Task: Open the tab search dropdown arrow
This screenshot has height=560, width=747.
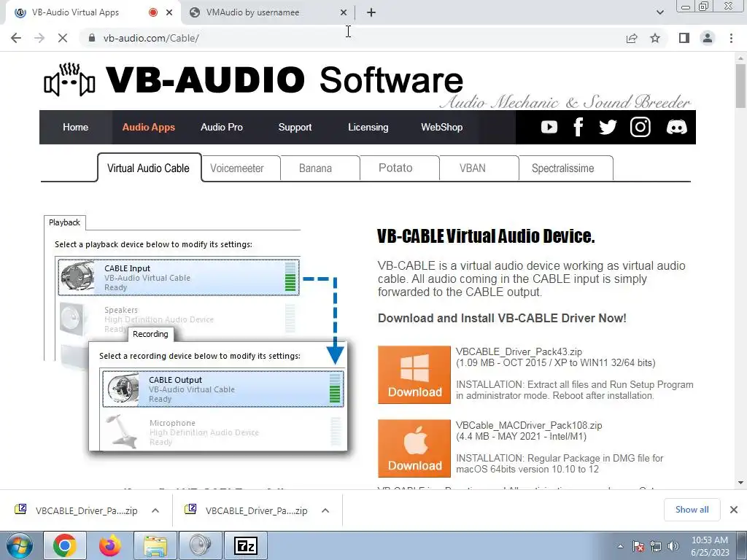Action: [659, 12]
